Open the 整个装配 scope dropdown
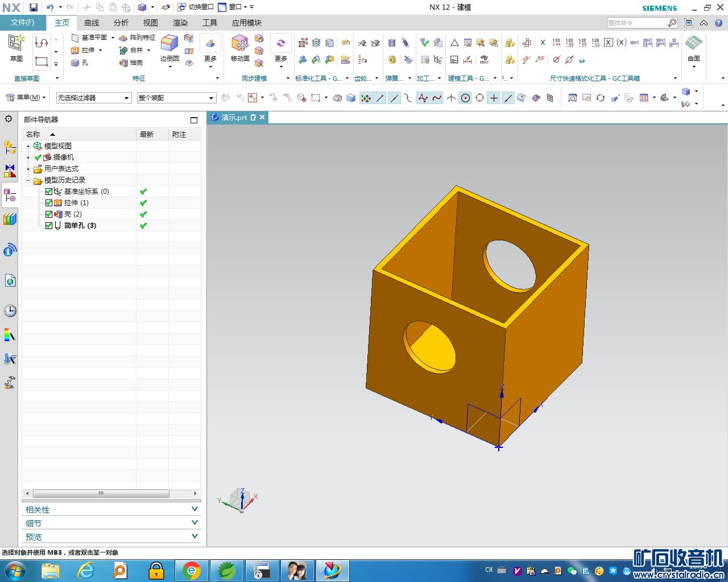728x582 pixels. point(176,98)
